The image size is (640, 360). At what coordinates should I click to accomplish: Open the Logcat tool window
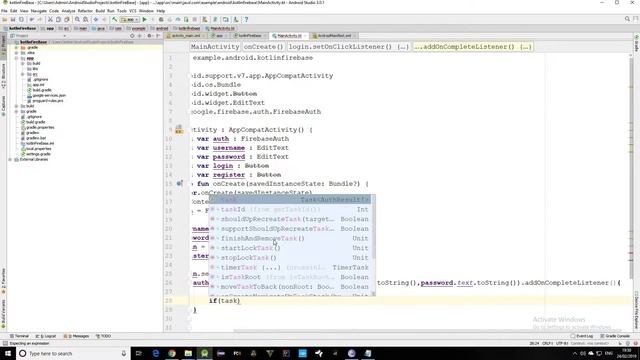46,336
